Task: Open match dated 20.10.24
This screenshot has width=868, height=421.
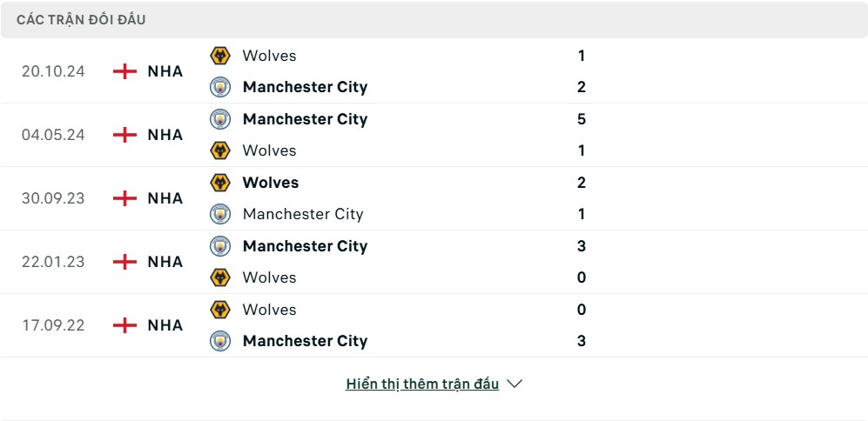Action: 53,71
